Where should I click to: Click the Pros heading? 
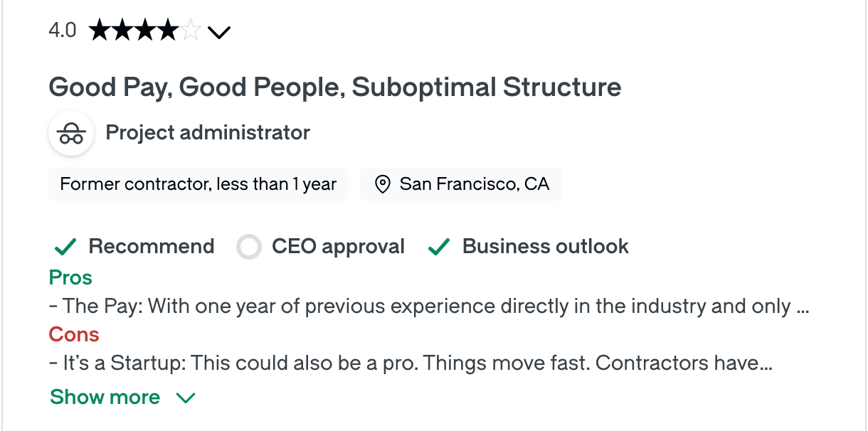pos(70,277)
